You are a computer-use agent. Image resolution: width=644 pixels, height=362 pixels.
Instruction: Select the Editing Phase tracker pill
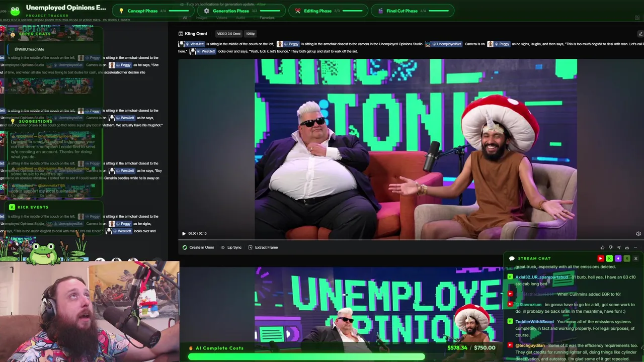328,11
